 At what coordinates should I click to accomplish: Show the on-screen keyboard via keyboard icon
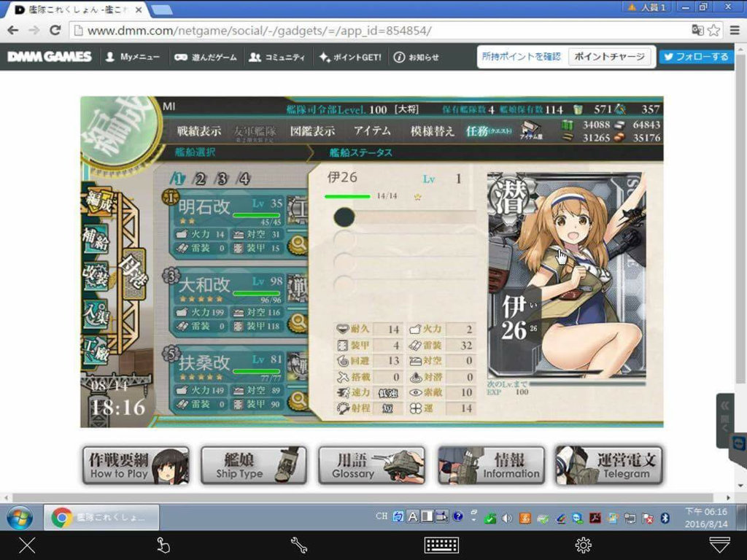coord(441,545)
